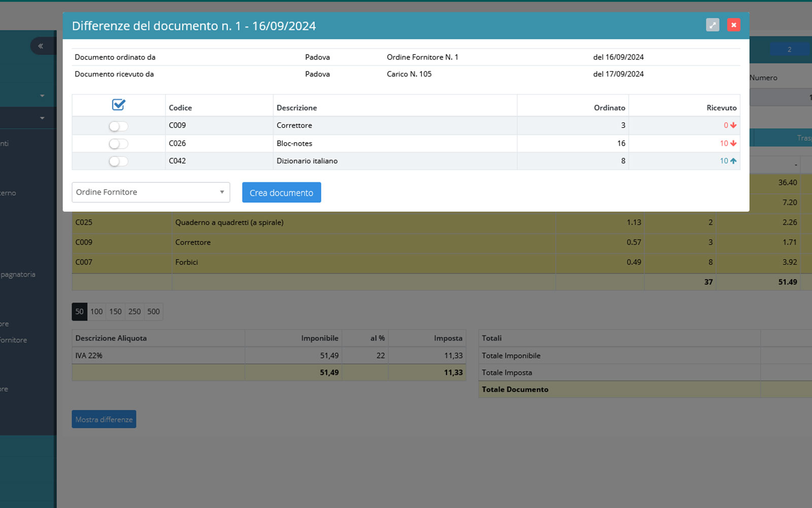This screenshot has height=508, width=812.
Task: Click the IVA 22% row
Action: click(x=269, y=356)
